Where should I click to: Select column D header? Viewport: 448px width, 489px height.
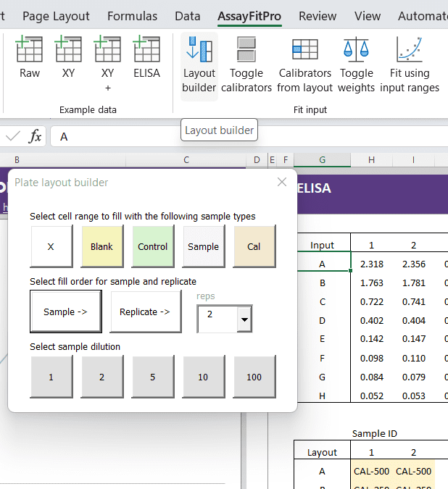257,160
